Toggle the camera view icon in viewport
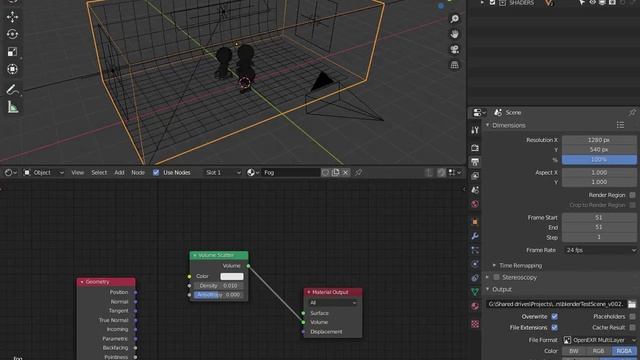Image resolution: width=640 pixels, height=360 pixels. pyautogui.click(x=454, y=49)
